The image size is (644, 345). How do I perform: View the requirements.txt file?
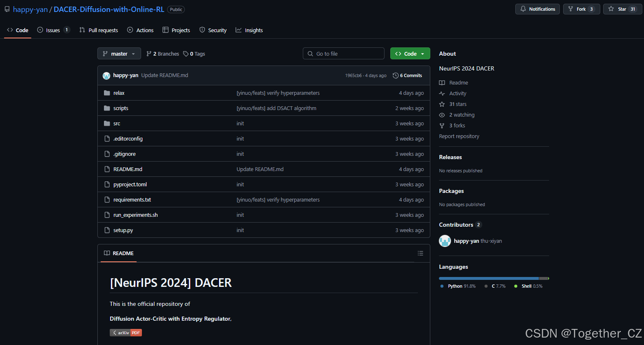click(132, 199)
